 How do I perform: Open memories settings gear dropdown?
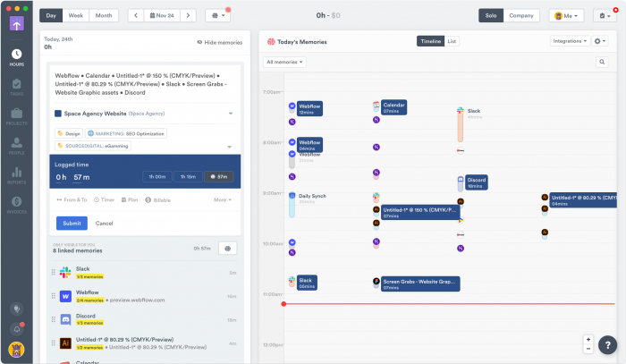(600, 41)
